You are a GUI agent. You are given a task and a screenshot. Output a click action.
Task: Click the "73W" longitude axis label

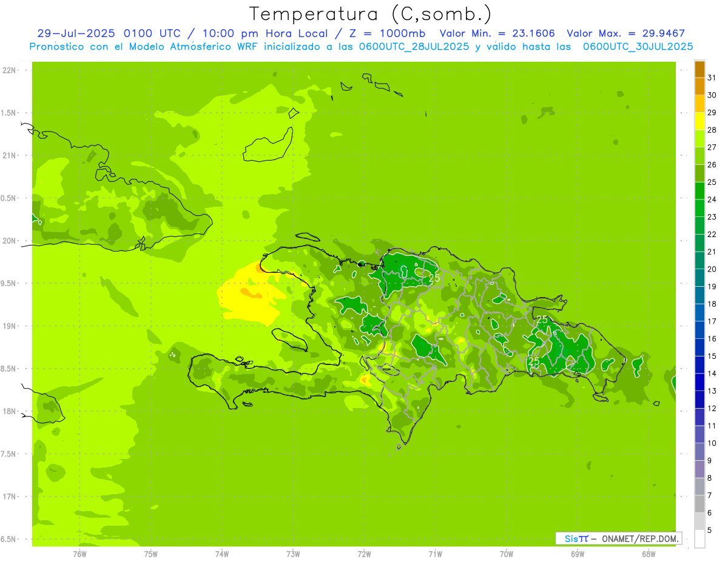[293, 554]
